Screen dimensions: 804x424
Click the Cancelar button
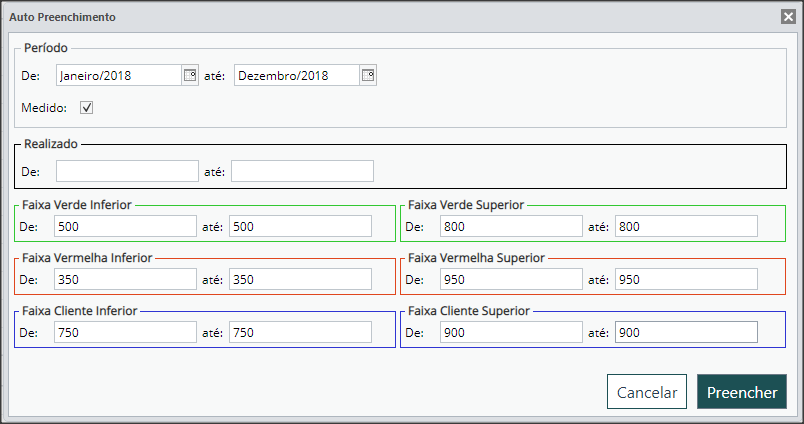click(647, 392)
